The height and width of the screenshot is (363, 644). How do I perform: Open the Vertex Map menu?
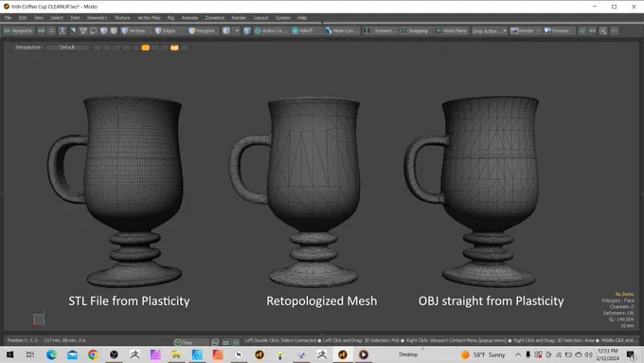pyautogui.click(x=149, y=18)
